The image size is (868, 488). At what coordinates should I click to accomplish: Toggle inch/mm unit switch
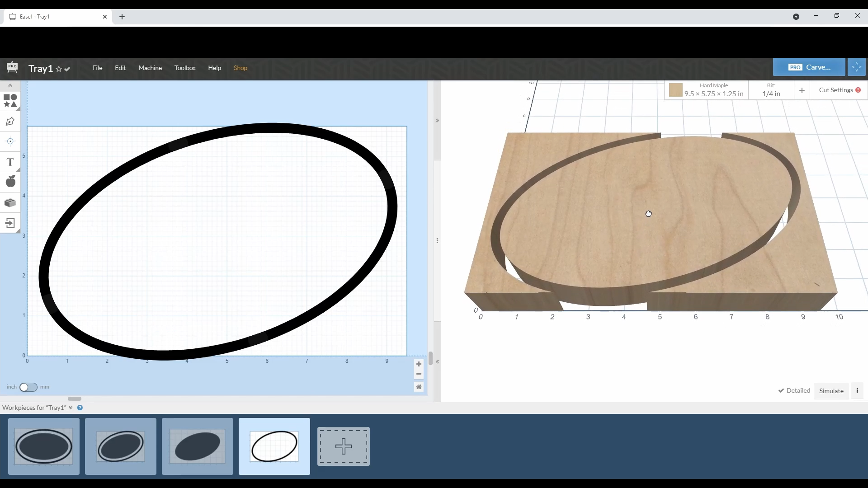point(28,387)
